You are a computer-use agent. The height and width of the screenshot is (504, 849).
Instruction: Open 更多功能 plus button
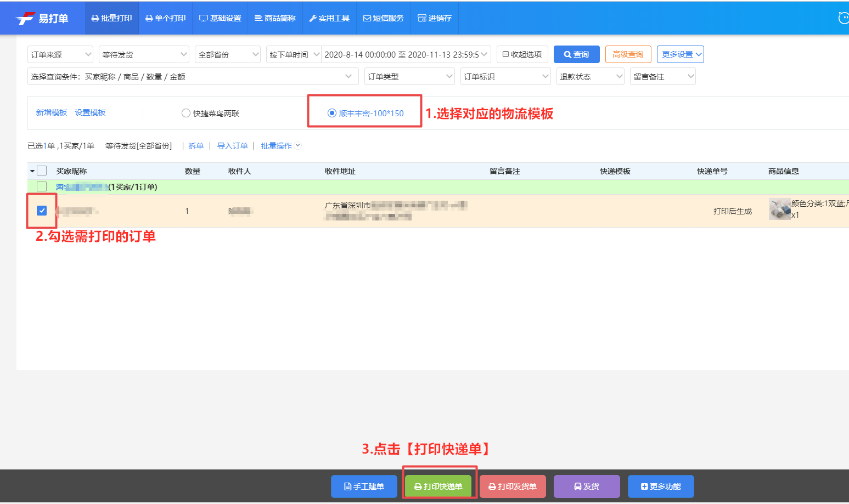pyautogui.click(x=661, y=486)
